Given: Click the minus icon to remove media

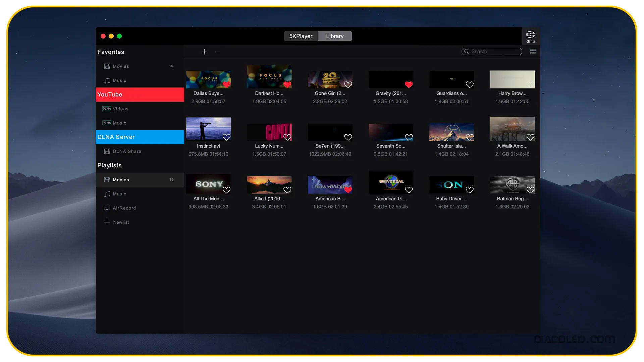Looking at the screenshot, I should click(x=218, y=52).
